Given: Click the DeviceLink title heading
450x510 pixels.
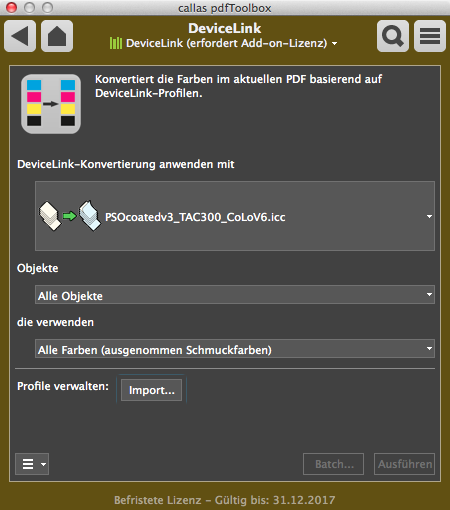Looking at the screenshot, I should click(x=225, y=28).
